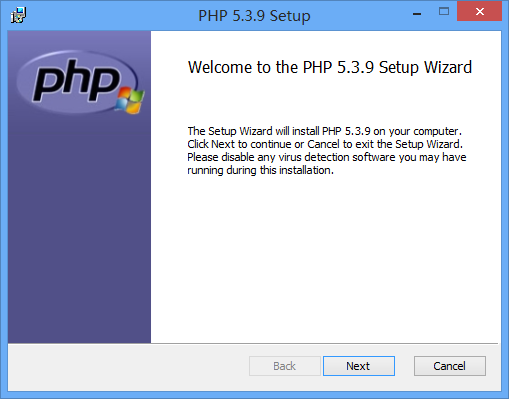Click the 'PHP 5.3.9 Setup' title bar text

coord(254,16)
